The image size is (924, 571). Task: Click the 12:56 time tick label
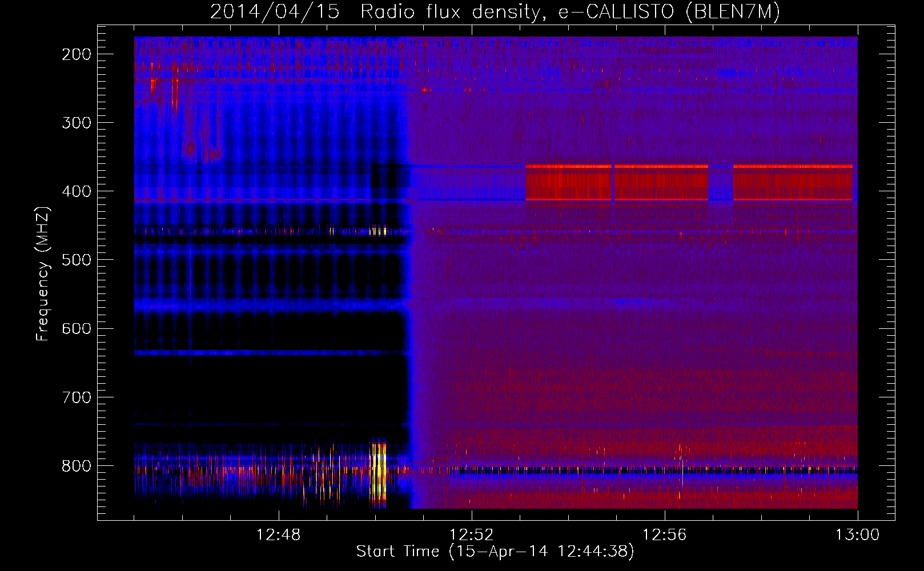point(665,535)
